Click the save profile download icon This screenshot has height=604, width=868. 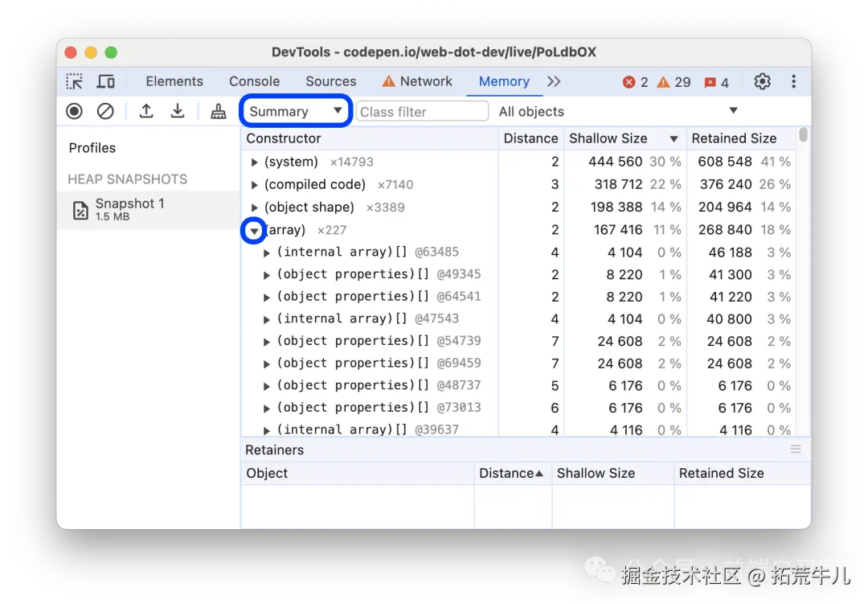[x=177, y=111]
